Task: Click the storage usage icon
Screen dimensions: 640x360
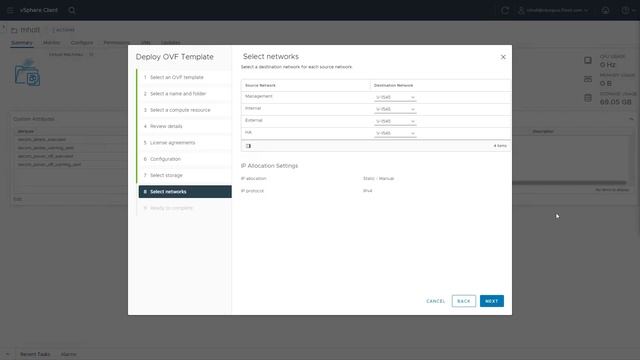Action: pos(588,98)
